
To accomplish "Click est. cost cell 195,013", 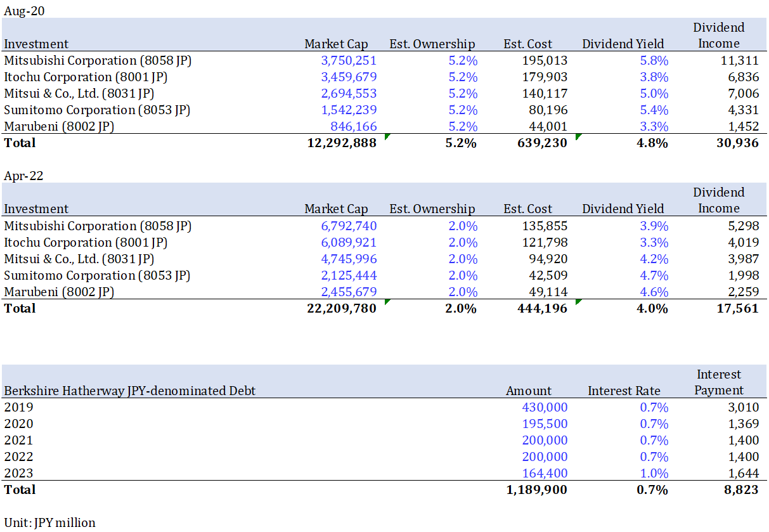I will click(x=546, y=60).
